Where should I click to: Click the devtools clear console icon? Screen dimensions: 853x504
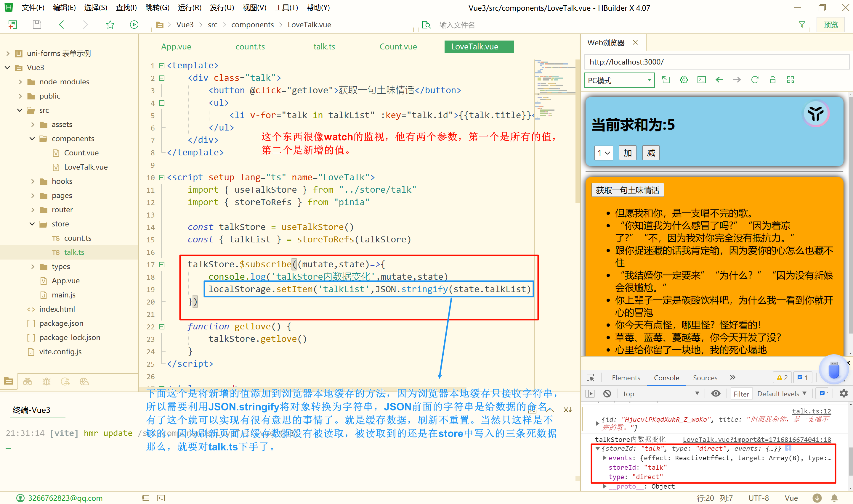pyautogui.click(x=607, y=394)
